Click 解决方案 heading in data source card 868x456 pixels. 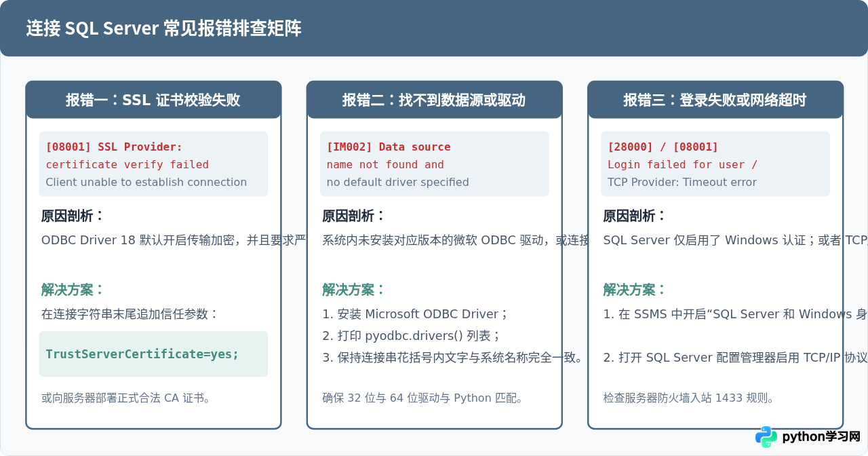tap(353, 290)
